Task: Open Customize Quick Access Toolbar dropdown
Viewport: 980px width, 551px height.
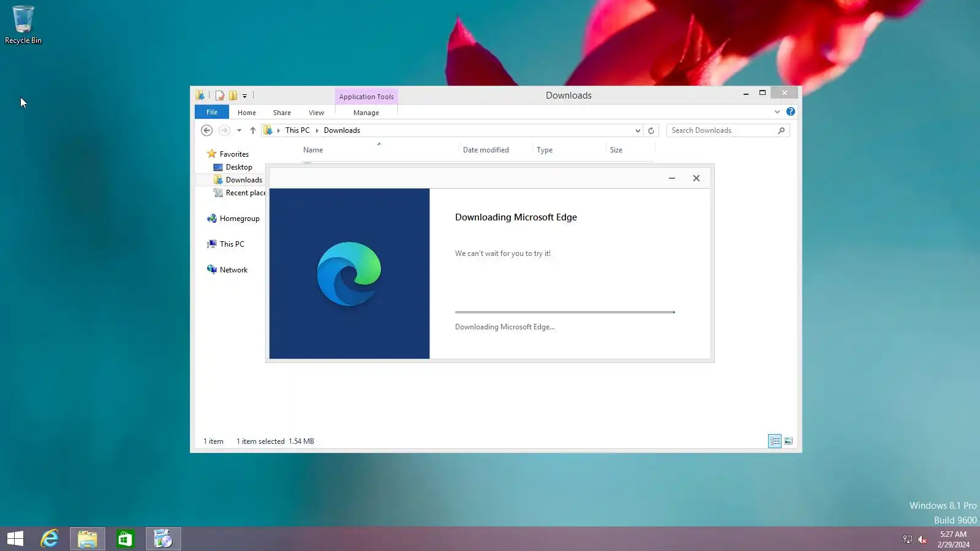Action: 244,96
